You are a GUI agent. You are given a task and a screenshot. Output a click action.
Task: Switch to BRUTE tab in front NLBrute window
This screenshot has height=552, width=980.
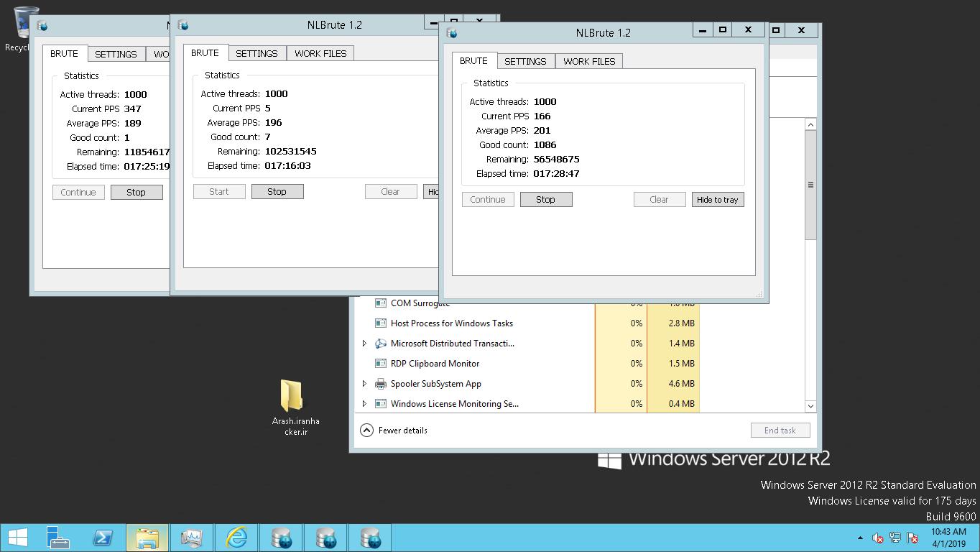[473, 61]
